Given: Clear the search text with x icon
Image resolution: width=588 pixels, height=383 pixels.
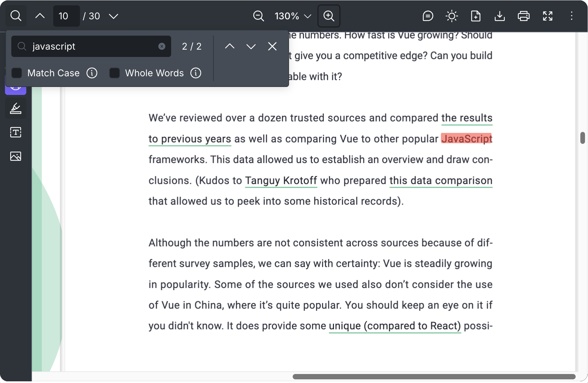Looking at the screenshot, I should pyautogui.click(x=162, y=46).
